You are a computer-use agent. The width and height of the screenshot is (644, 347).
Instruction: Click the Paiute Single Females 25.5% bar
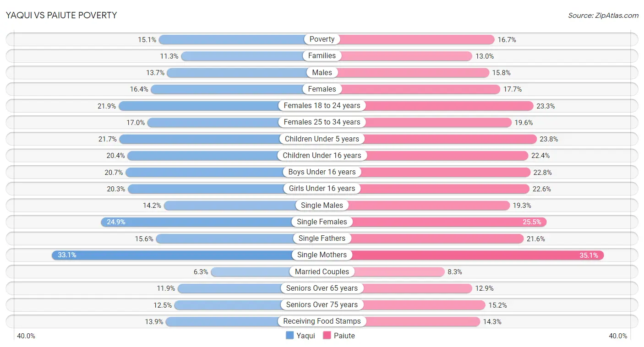[x=434, y=222]
